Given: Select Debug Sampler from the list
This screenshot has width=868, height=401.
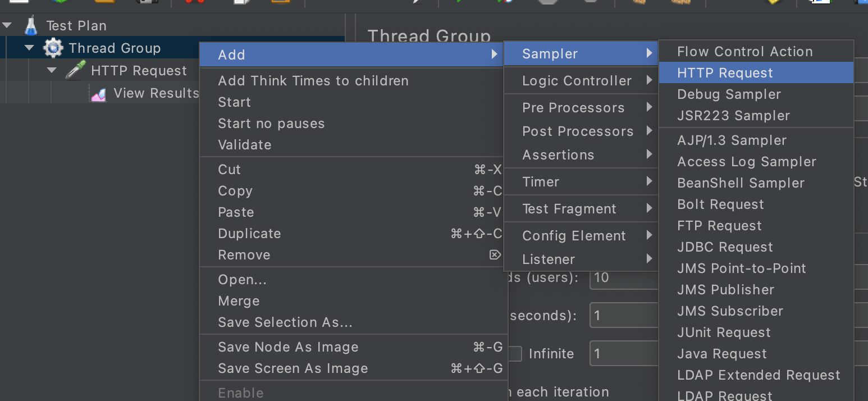Looking at the screenshot, I should tap(729, 94).
